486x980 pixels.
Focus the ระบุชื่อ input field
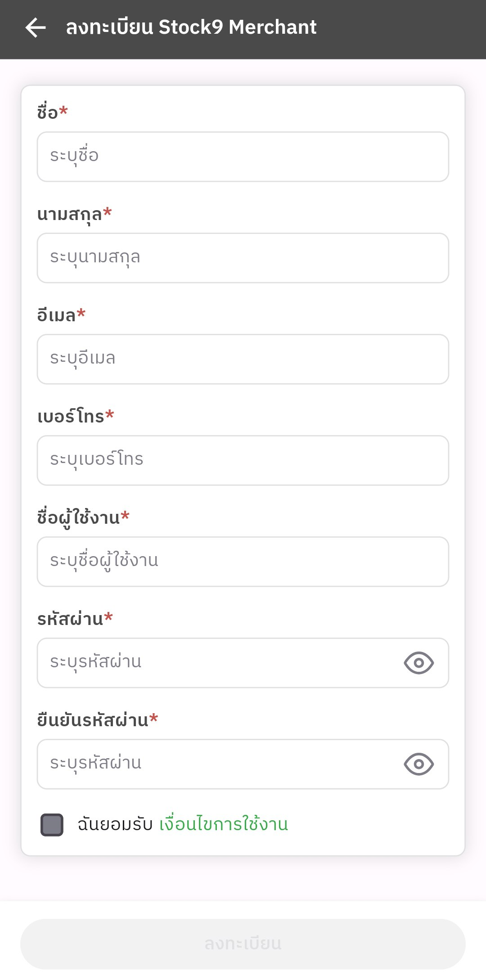pos(243,157)
